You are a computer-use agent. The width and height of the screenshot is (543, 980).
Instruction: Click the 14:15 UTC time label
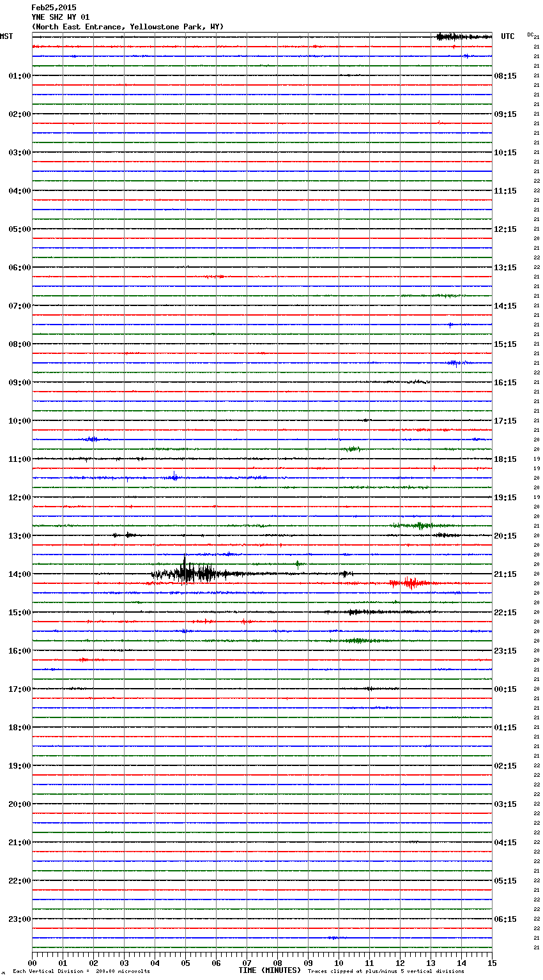[x=505, y=306]
